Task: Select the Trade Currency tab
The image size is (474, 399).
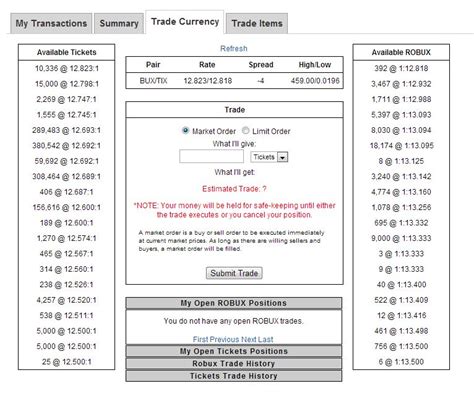Action: pyautogui.click(x=185, y=22)
